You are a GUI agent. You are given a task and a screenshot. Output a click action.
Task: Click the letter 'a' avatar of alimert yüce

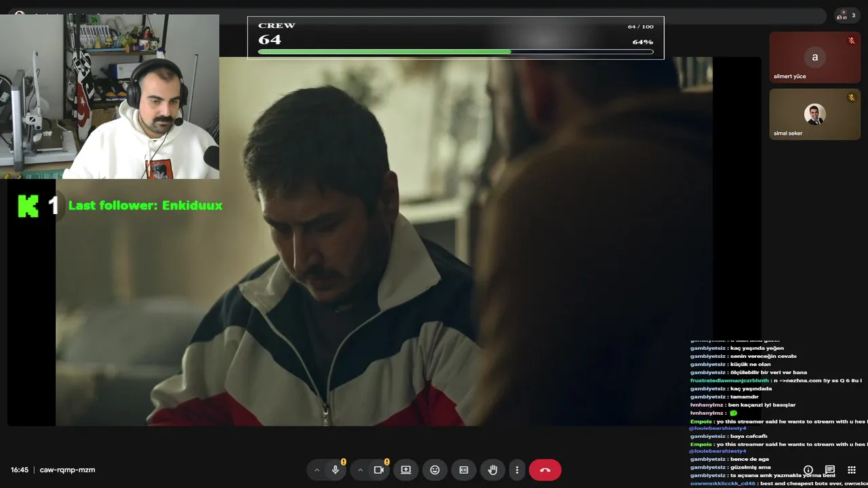(814, 57)
